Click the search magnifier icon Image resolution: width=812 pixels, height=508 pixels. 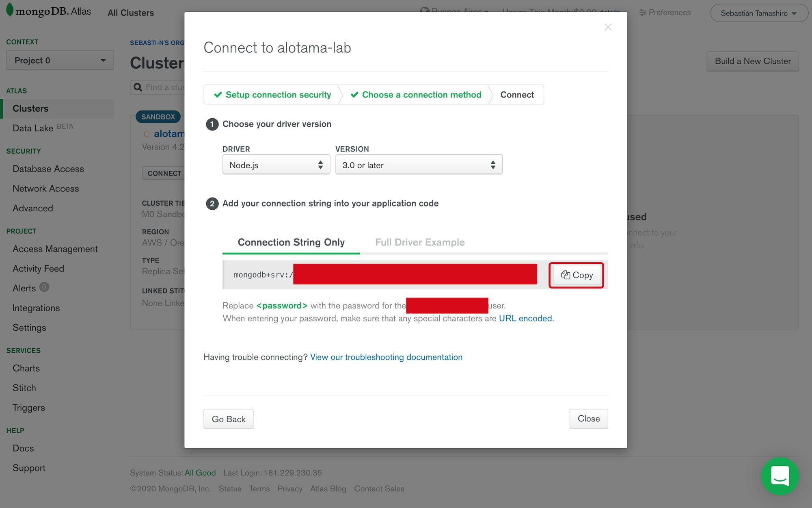(x=138, y=87)
